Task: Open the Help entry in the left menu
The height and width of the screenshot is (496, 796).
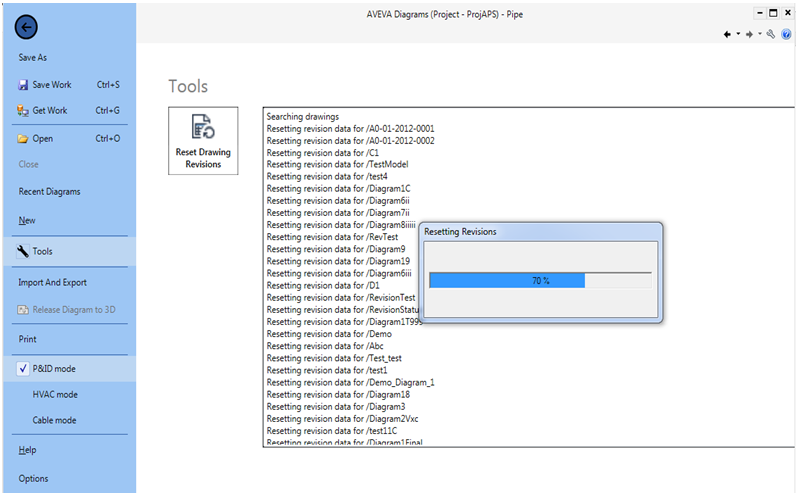Action: [x=27, y=450]
